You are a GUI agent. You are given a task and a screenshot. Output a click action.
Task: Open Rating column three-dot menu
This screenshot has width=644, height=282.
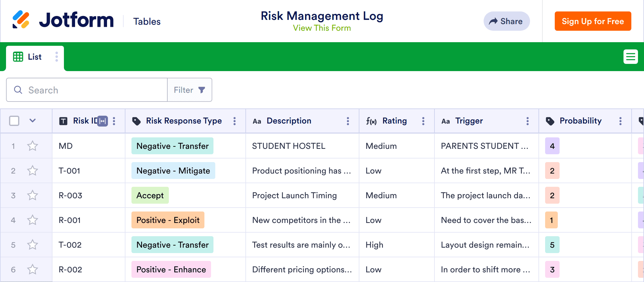[x=423, y=121]
